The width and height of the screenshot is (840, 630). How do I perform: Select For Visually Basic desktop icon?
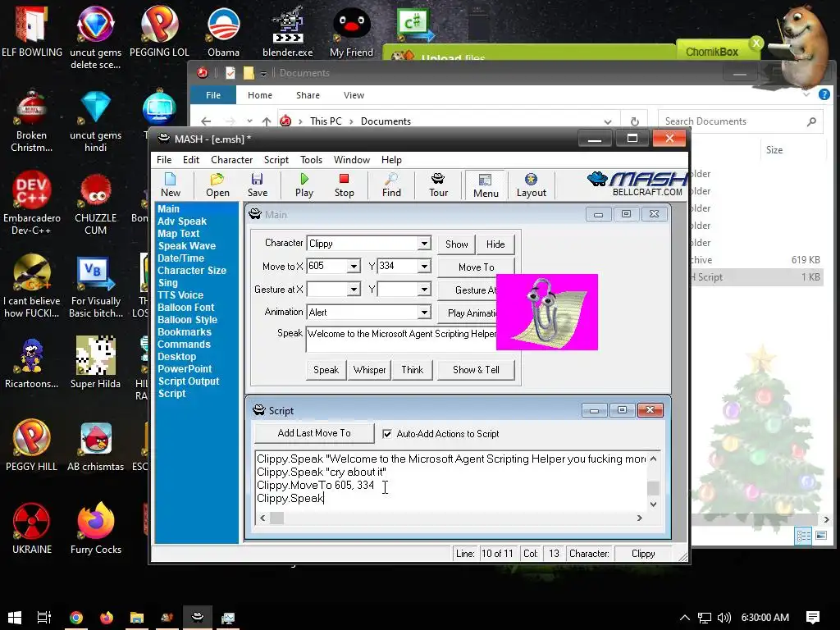[95, 286]
